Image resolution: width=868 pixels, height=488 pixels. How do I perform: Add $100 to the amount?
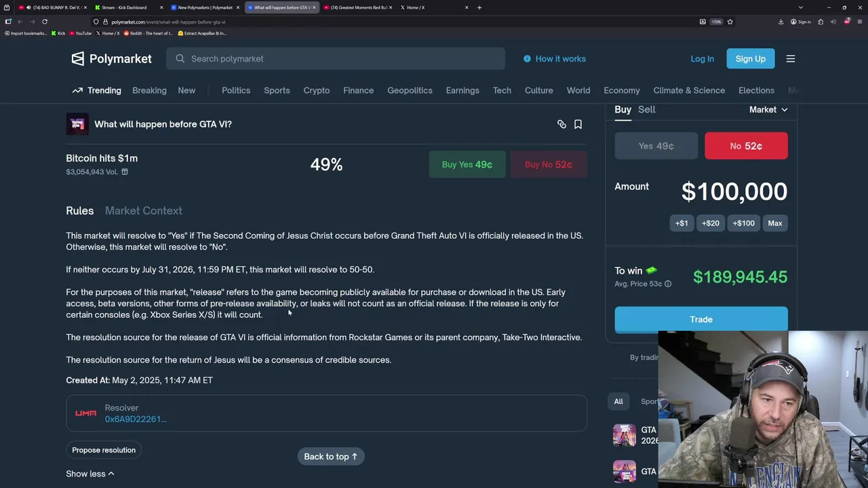743,223
